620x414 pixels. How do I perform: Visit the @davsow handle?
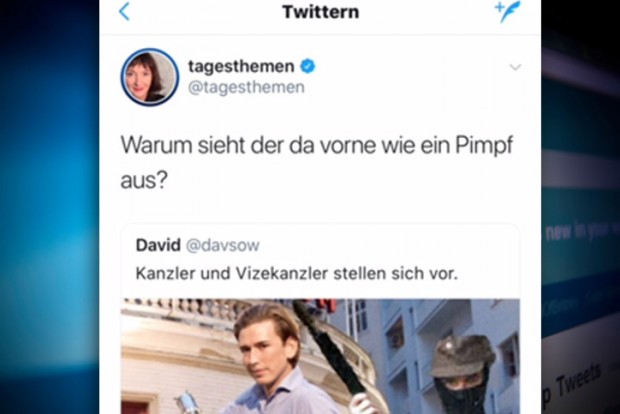tap(223, 246)
